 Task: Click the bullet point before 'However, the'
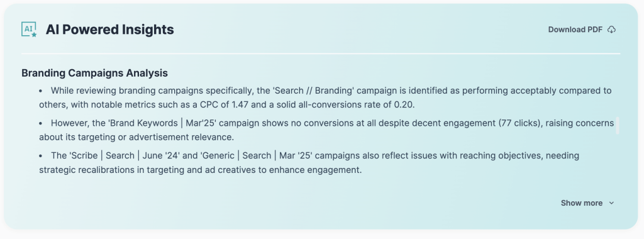(41, 123)
